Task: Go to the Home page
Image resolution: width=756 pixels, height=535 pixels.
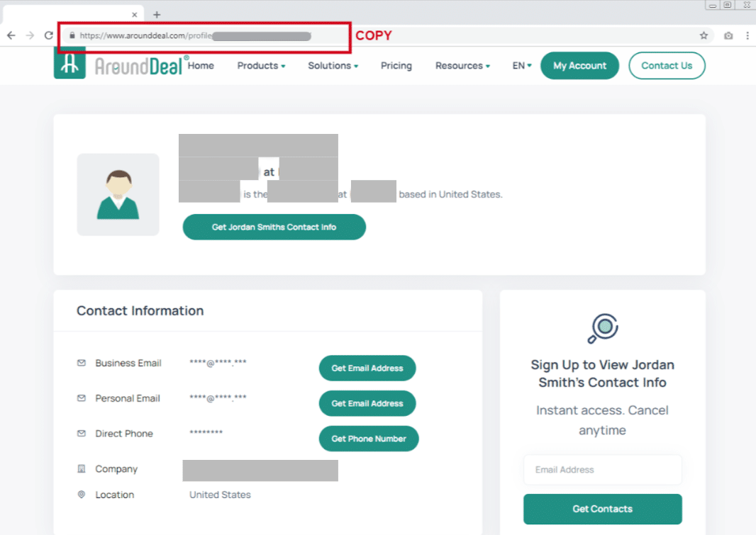Action: point(201,65)
